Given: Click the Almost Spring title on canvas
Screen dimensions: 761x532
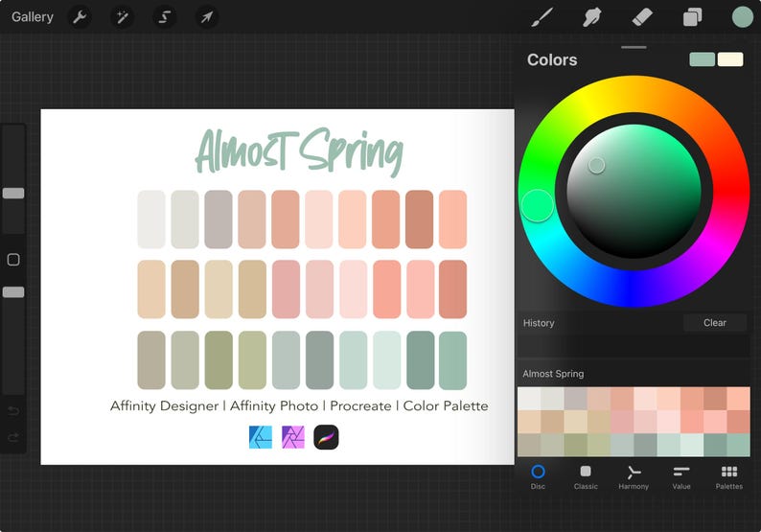Looking at the screenshot, I should coord(299,151).
